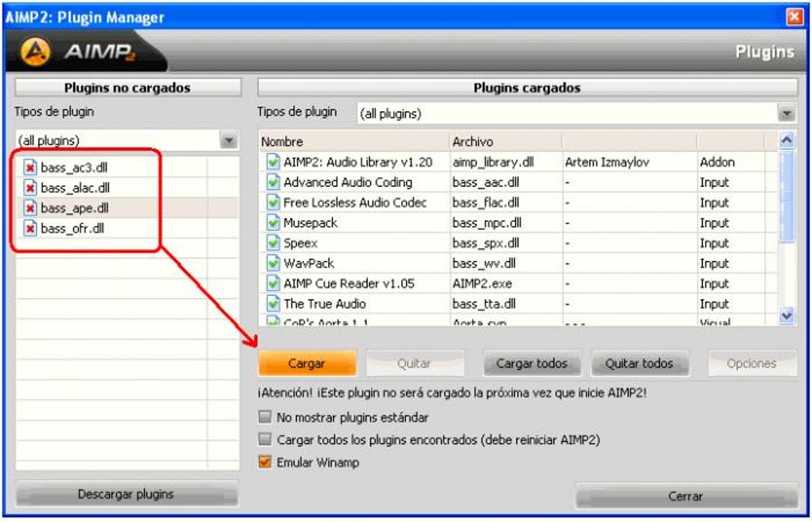812x522 pixels.
Task: Select the Advanced Audio Coding row
Action: coord(518,182)
